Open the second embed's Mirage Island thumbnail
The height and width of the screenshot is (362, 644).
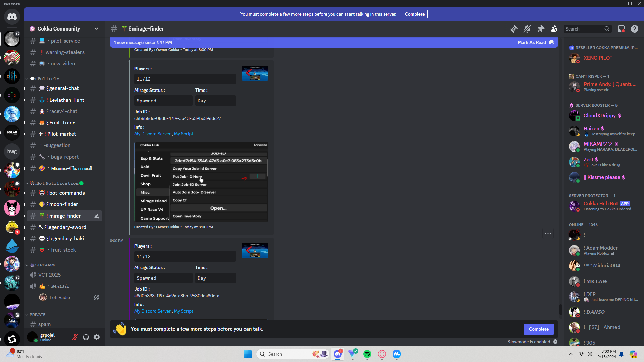click(x=255, y=250)
